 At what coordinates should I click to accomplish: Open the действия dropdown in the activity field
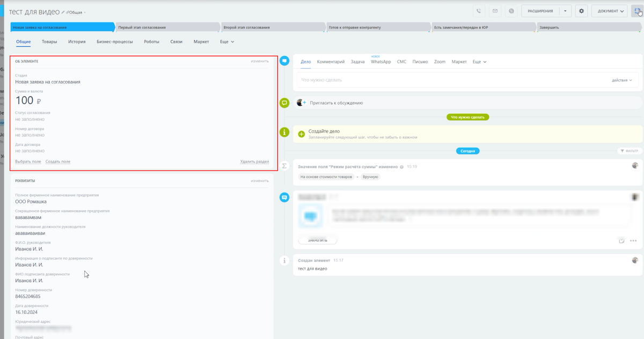click(621, 80)
